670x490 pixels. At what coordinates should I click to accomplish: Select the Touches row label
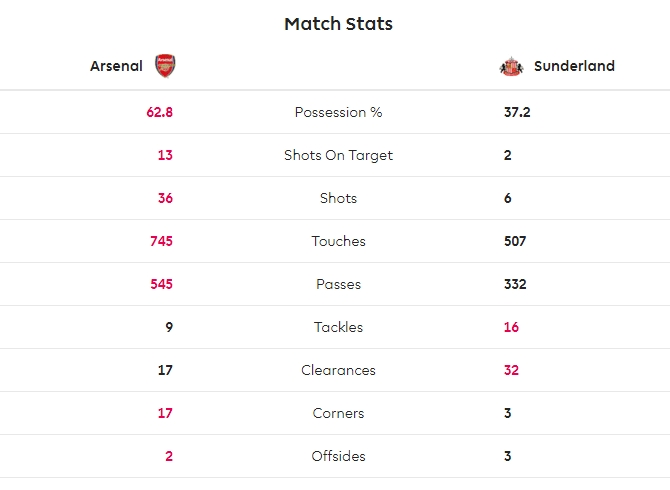point(338,241)
